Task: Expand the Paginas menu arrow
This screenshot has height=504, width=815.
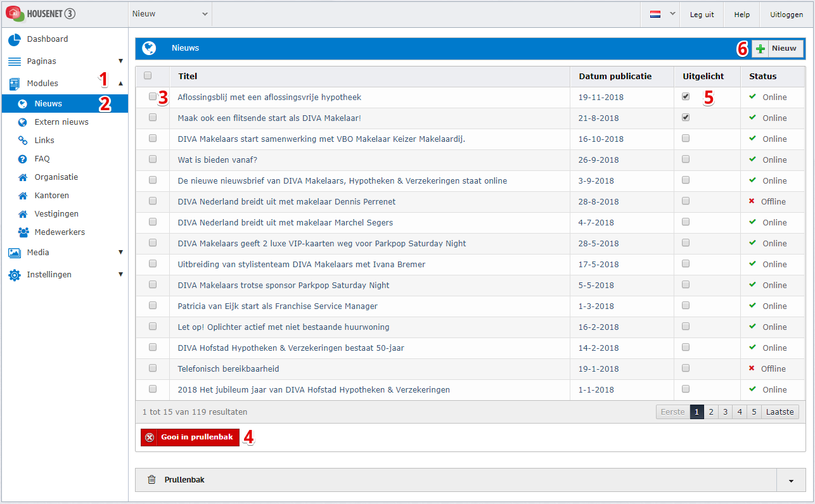Action: pos(120,61)
